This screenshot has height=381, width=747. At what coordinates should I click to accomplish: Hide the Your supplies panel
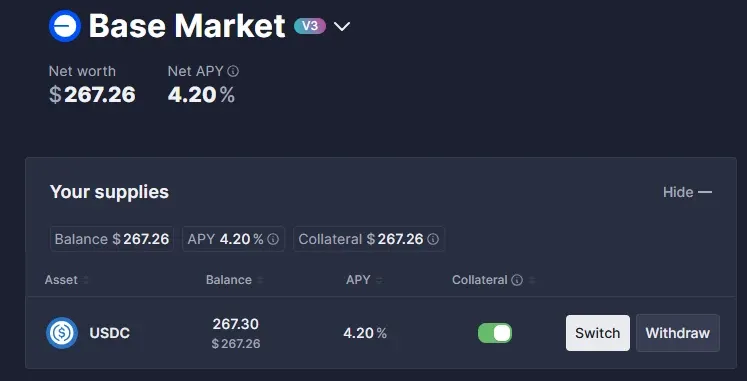(x=687, y=192)
